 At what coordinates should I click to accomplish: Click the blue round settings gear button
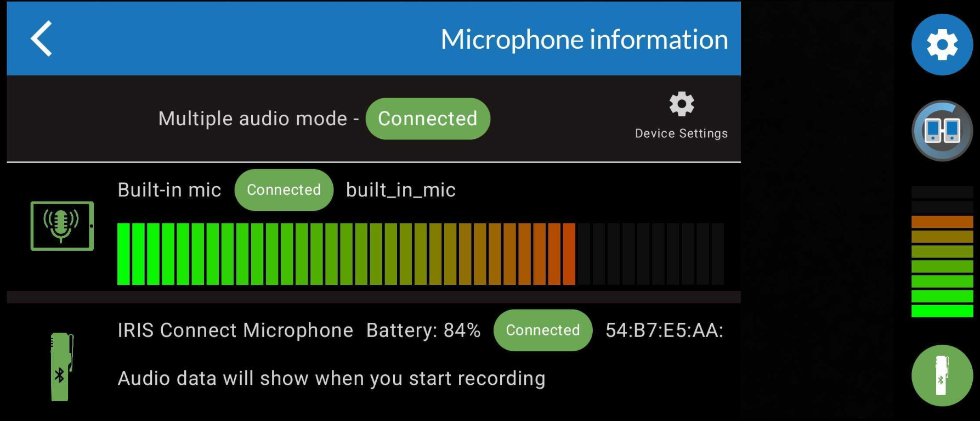[x=942, y=44]
